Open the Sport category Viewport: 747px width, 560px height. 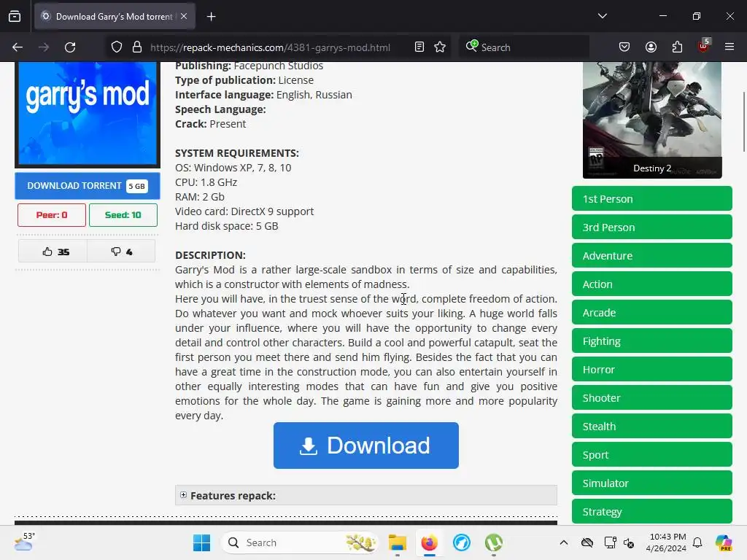(x=651, y=455)
